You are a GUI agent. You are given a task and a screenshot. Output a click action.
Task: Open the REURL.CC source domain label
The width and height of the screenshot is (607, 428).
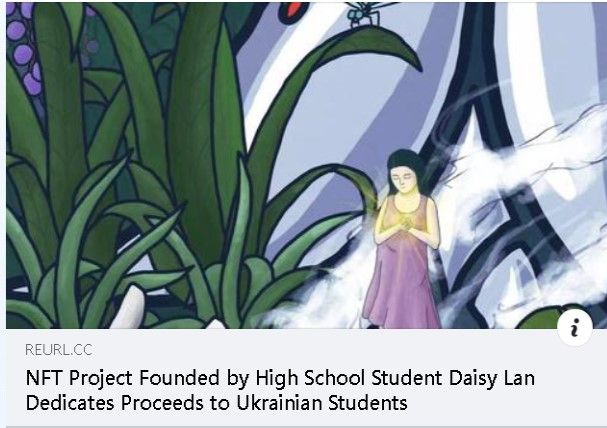click(x=59, y=350)
